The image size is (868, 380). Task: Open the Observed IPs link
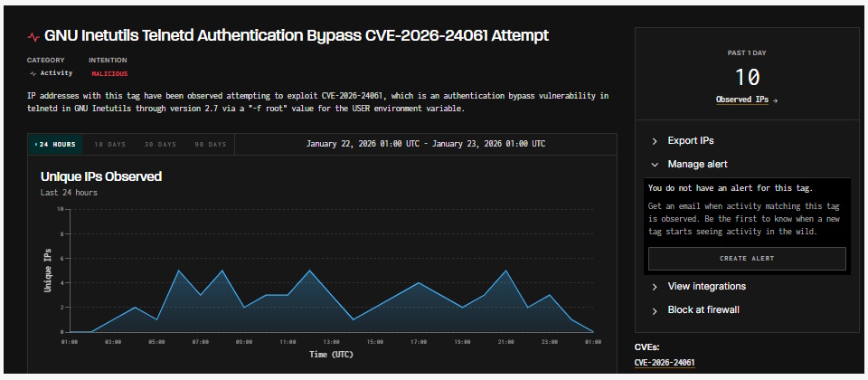click(x=741, y=100)
